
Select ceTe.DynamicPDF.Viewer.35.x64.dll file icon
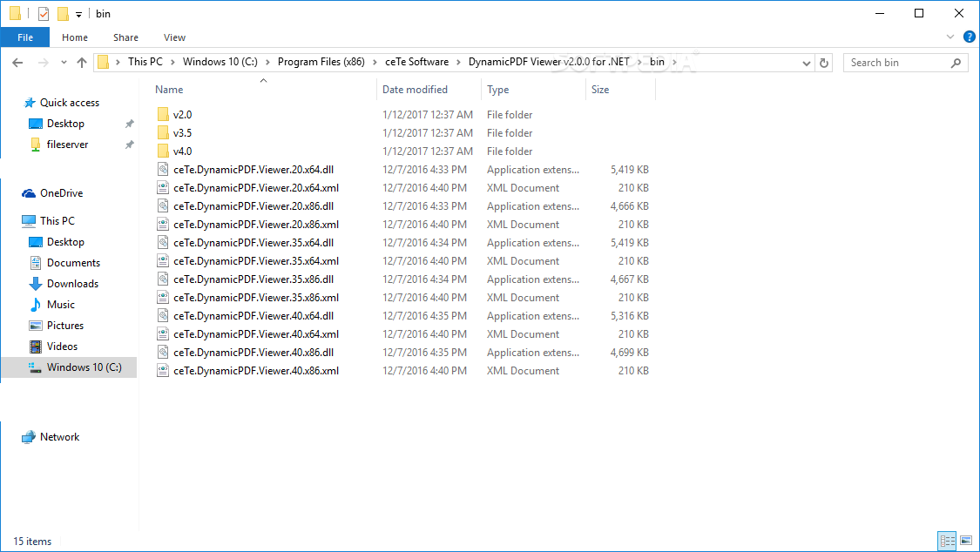pyautogui.click(x=163, y=242)
